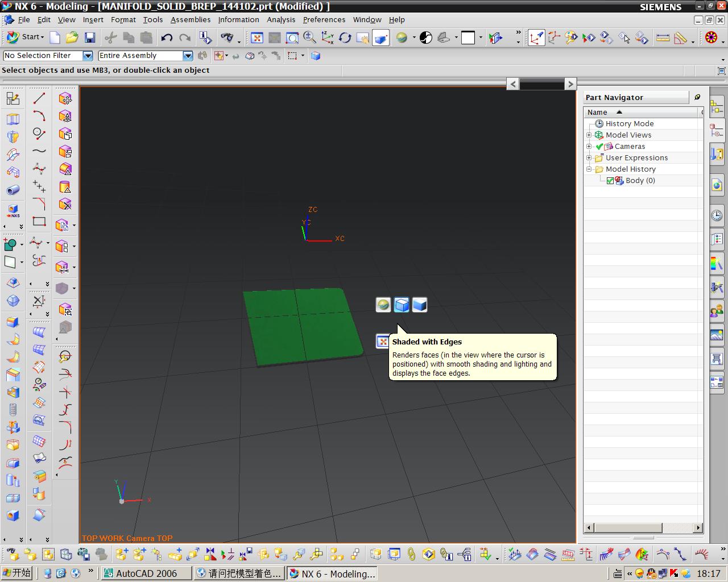The width and height of the screenshot is (728, 582).
Task: Click the Tube feature icon
Action: click(13, 190)
